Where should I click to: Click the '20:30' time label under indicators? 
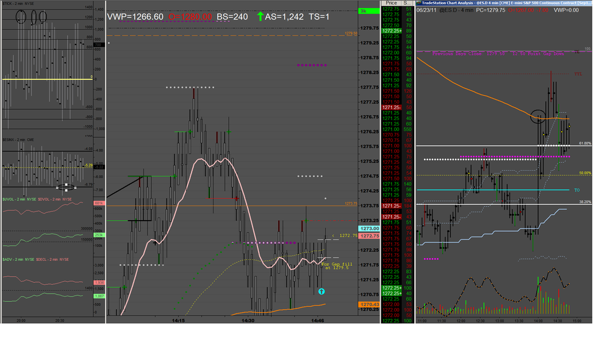click(x=60, y=321)
